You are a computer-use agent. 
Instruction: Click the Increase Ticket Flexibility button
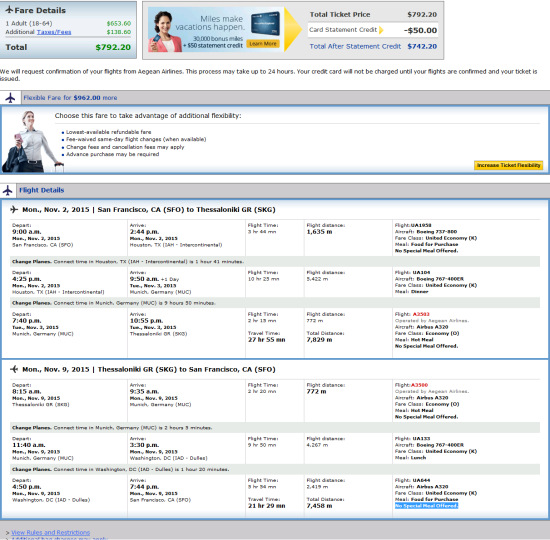coord(508,165)
